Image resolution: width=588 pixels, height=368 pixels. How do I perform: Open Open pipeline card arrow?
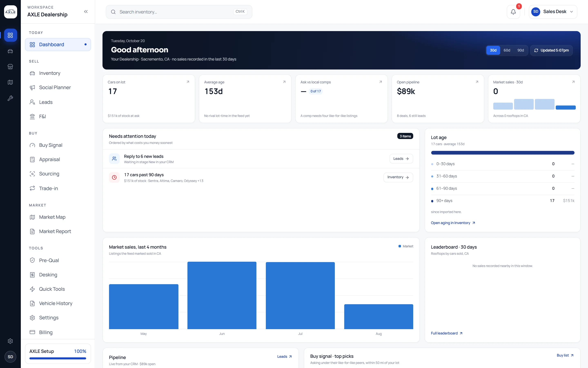(477, 82)
